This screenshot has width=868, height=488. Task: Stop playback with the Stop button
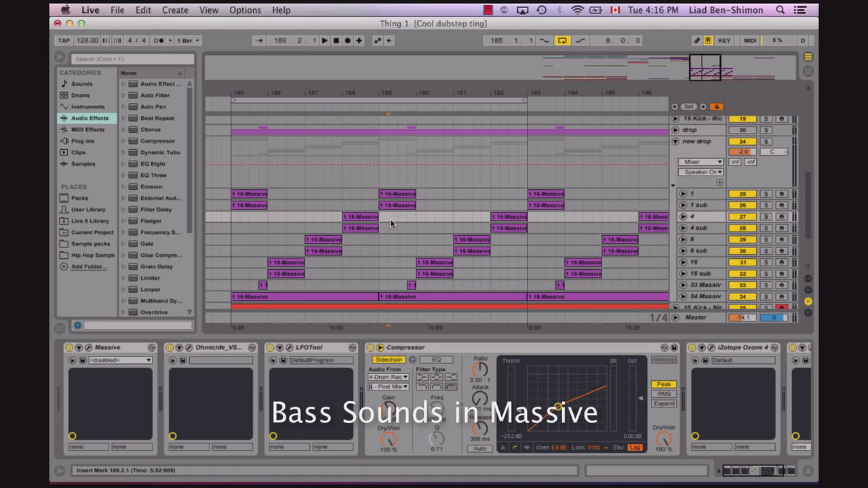click(x=336, y=41)
